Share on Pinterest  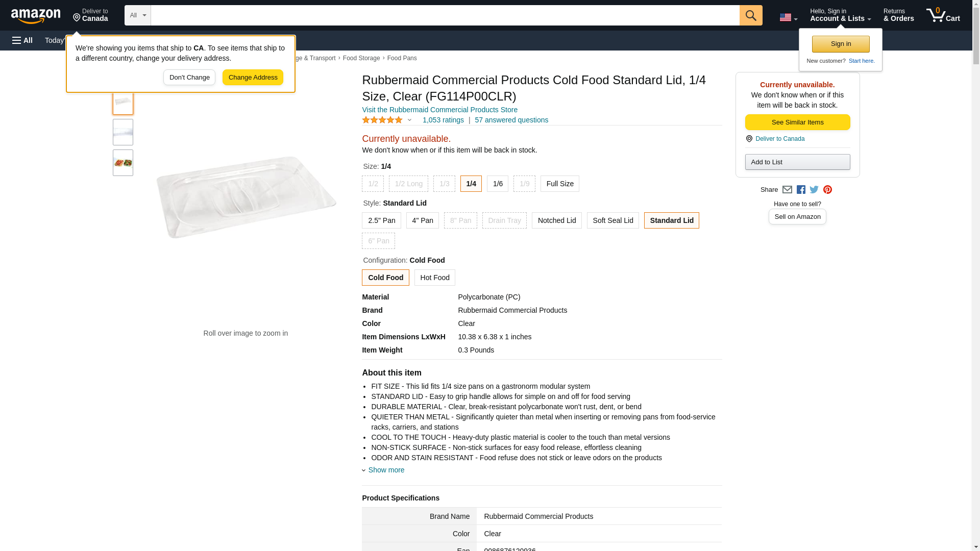click(827, 190)
